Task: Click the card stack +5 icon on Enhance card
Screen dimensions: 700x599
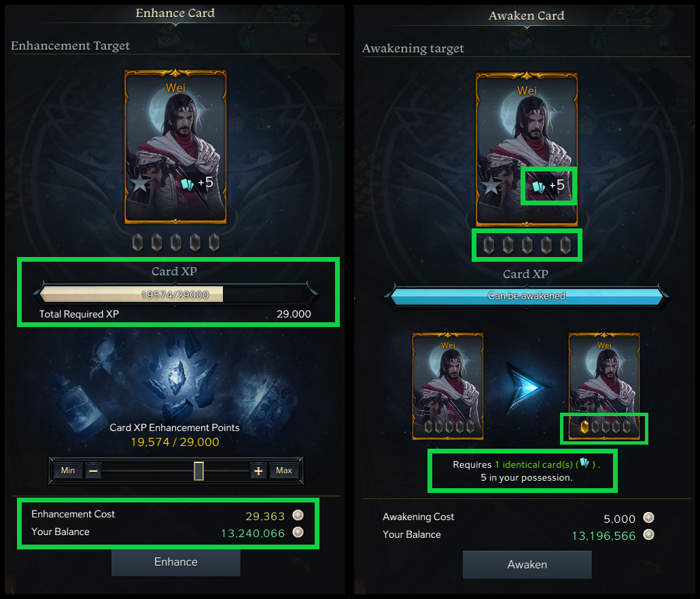Action: [197, 183]
